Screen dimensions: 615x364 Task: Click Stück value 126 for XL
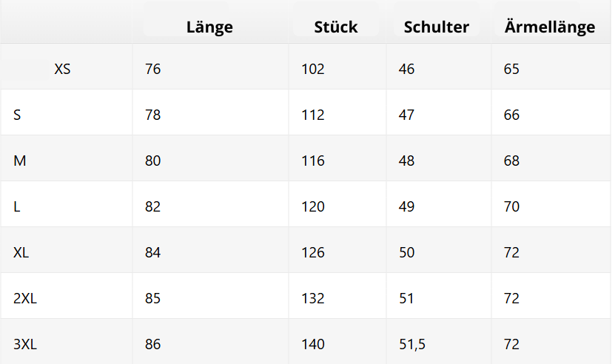click(x=313, y=253)
